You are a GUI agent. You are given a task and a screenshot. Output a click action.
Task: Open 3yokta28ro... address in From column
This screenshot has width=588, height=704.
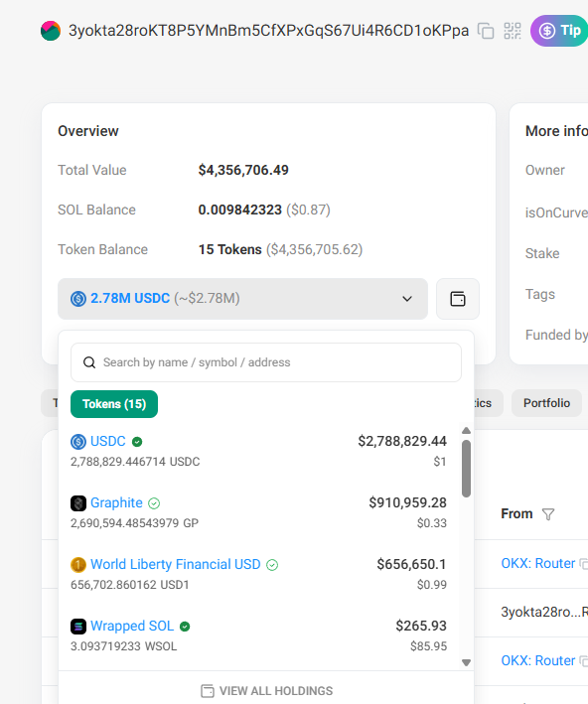click(x=544, y=612)
